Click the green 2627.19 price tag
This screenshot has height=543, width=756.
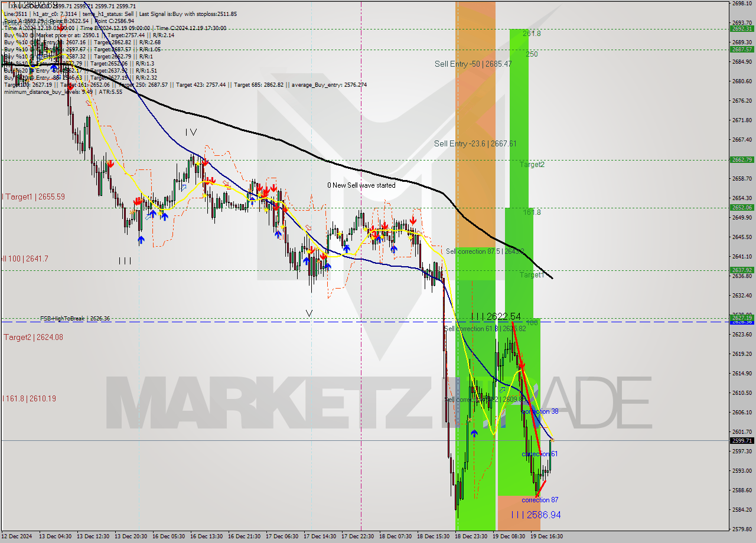click(742, 318)
